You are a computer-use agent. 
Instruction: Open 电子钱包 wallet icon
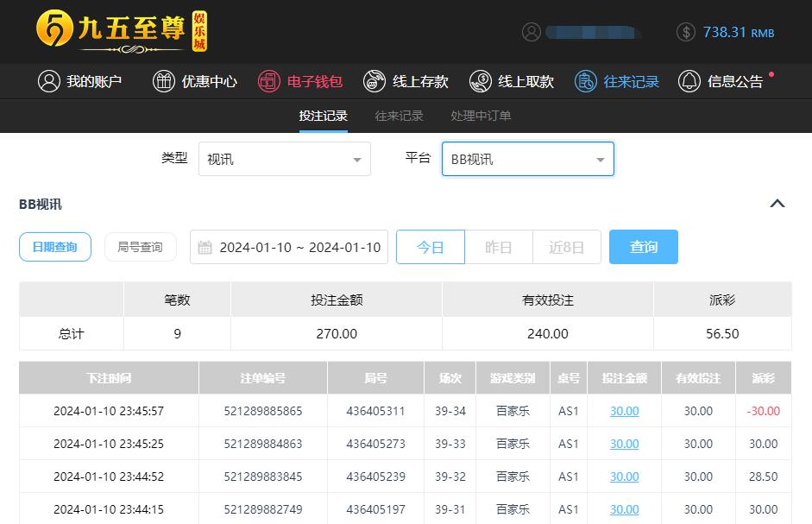[x=270, y=81]
